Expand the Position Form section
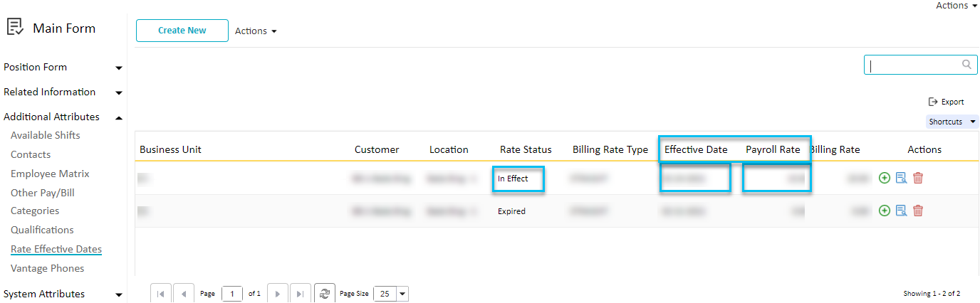The height and width of the screenshot is (303, 980). coord(63,67)
